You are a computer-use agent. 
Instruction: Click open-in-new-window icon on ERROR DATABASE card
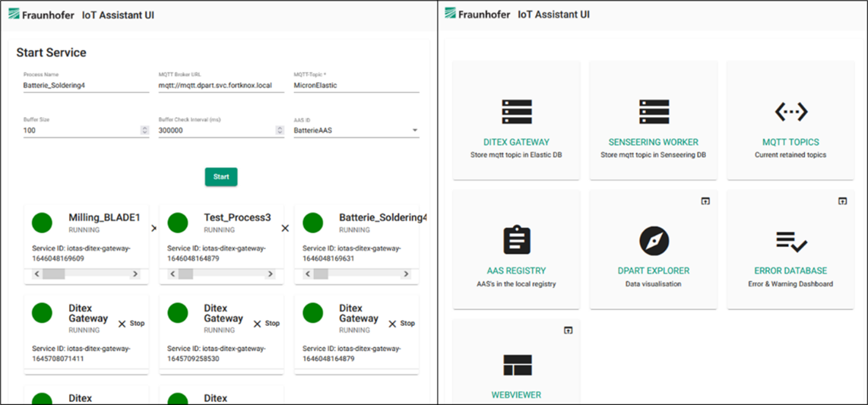point(841,201)
